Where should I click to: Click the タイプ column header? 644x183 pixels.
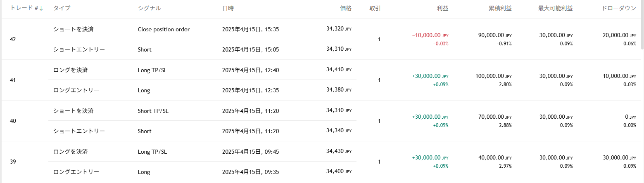tap(62, 8)
